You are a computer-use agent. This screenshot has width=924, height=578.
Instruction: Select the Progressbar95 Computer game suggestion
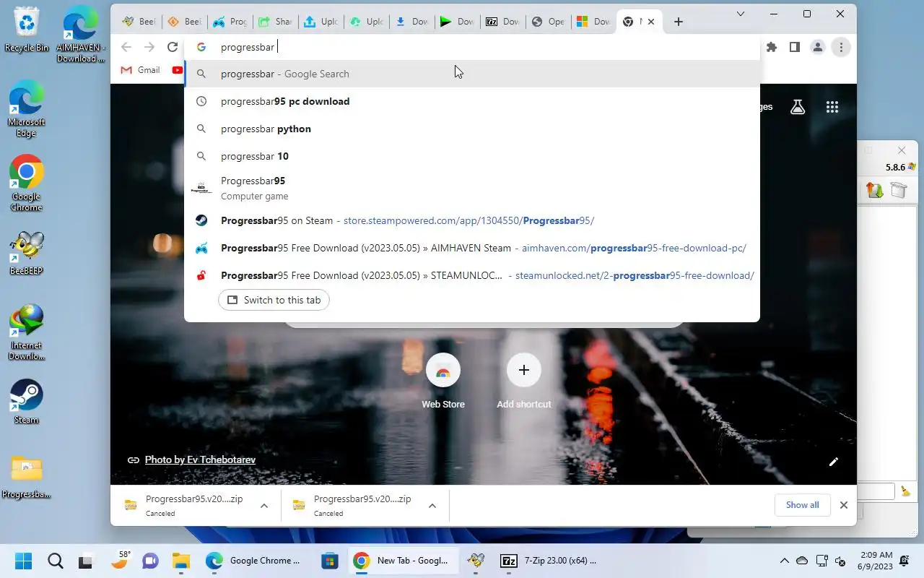[x=472, y=188]
